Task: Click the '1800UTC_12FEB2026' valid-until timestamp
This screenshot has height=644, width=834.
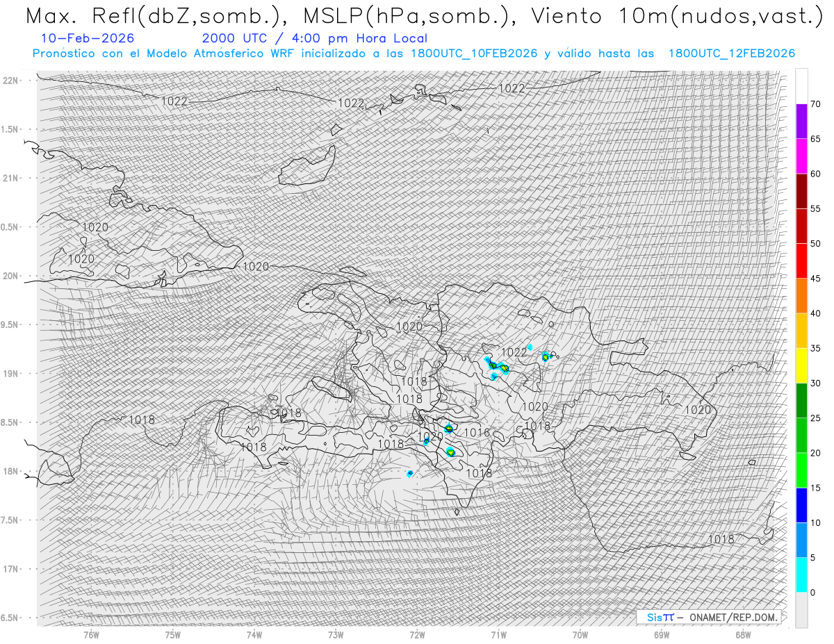Action: coord(732,53)
